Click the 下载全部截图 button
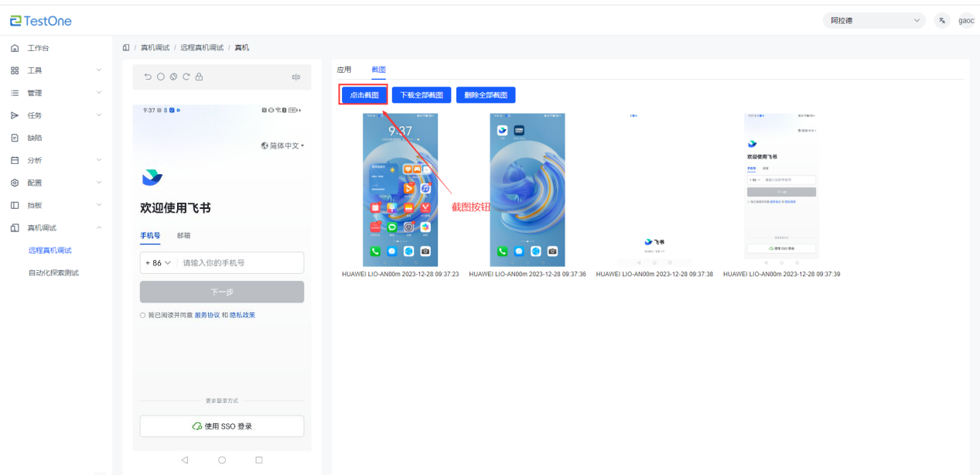This screenshot has width=980, height=475. point(422,95)
